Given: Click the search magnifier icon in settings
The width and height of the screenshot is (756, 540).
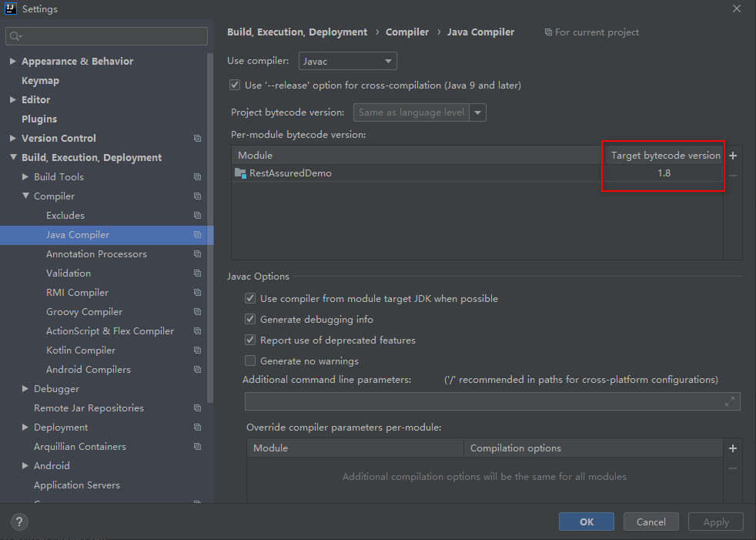Looking at the screenshot, I should coord(15,36).
